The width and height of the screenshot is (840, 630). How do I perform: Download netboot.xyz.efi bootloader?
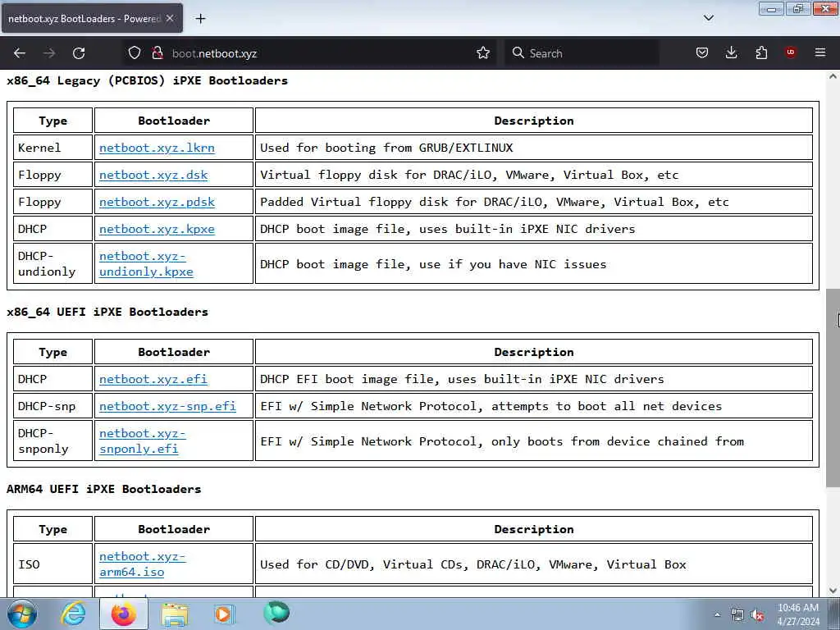[153, 379]
